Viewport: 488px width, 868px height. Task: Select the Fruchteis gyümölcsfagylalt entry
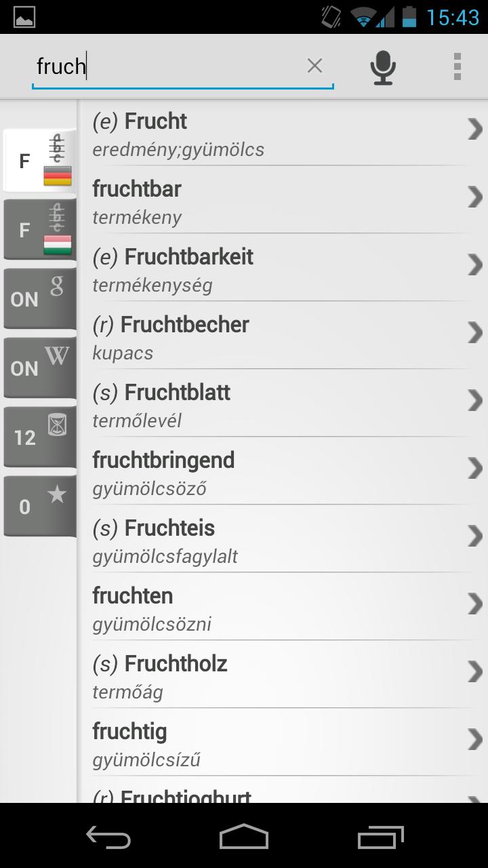coord(283,539)
